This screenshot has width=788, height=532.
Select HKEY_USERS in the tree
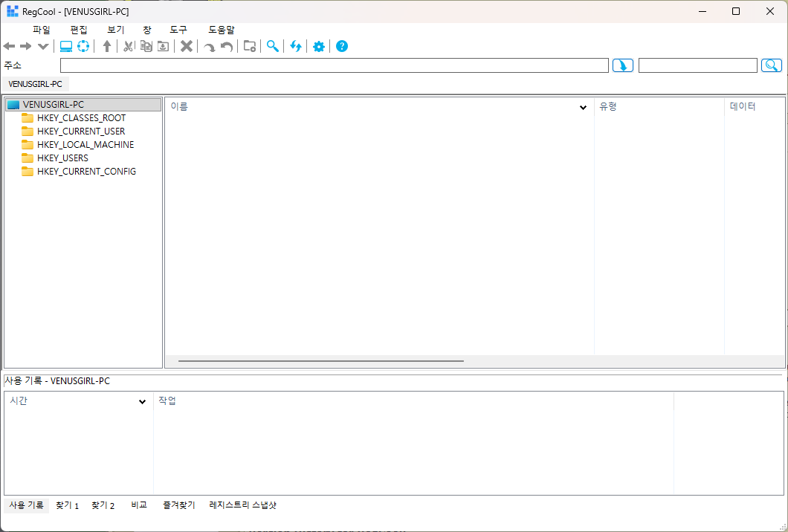pyautogui.click(x=63, y=158)
